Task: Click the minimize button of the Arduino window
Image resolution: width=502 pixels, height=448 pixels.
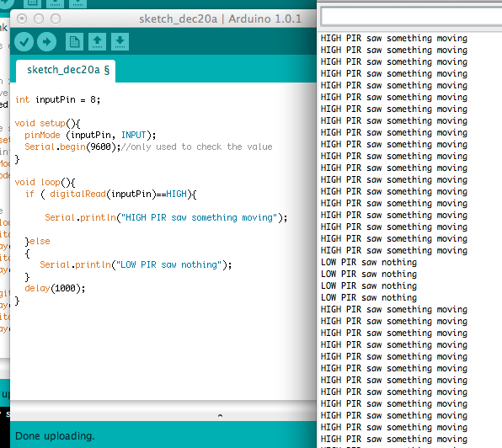Action: 39,19
